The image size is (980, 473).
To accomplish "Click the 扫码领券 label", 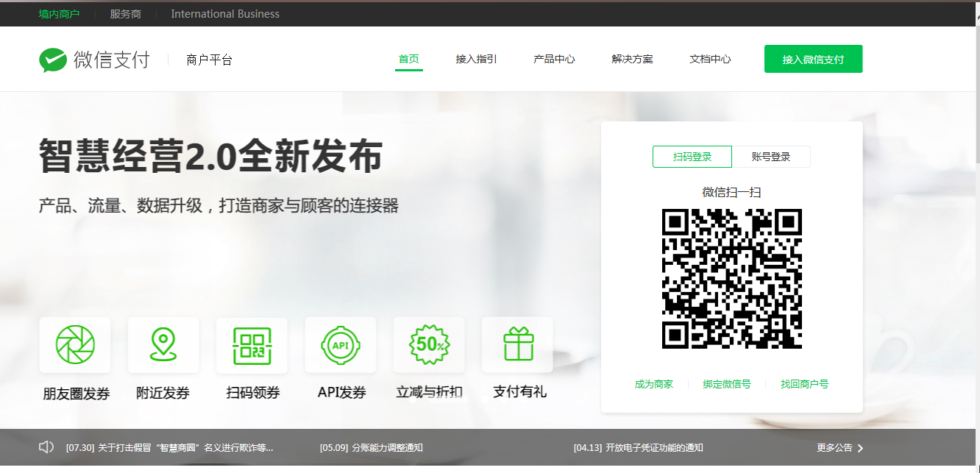I will click(252, 393).
